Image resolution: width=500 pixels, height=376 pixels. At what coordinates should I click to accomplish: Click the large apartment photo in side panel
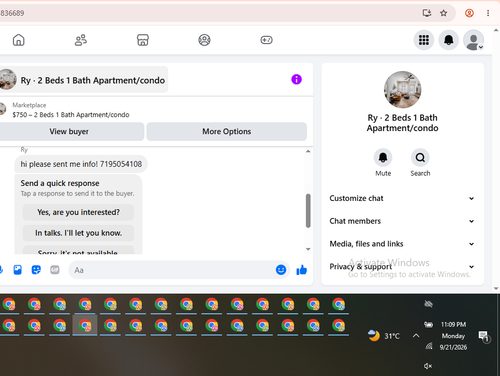(x=402, y=89)
